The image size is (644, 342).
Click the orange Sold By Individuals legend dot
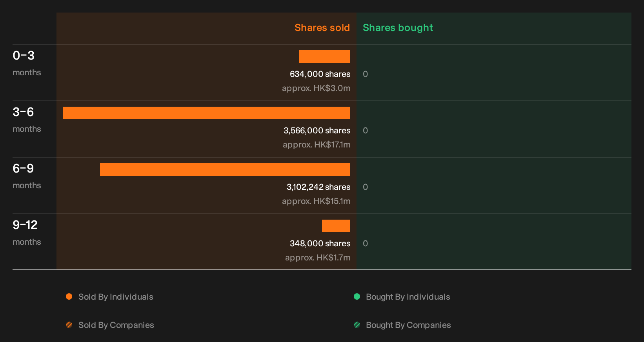(x=69, y=297)
